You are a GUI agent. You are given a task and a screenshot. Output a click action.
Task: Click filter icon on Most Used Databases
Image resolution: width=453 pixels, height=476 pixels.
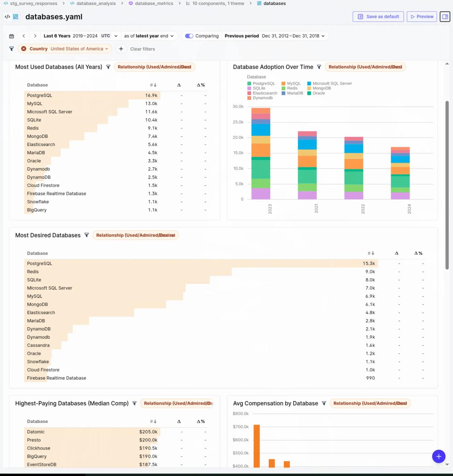[108, 67]
